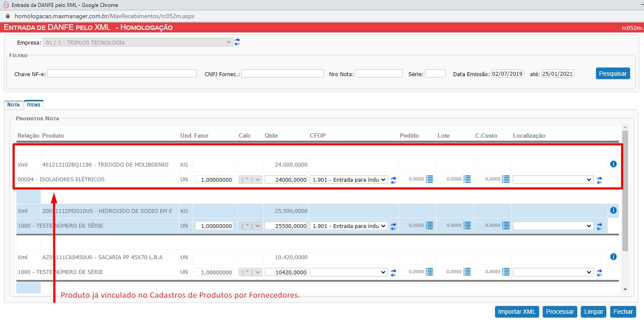Open Calc dropdown in 10420,0000 quantity row
This screenshot has height=328, width=644.
point(250,272)
